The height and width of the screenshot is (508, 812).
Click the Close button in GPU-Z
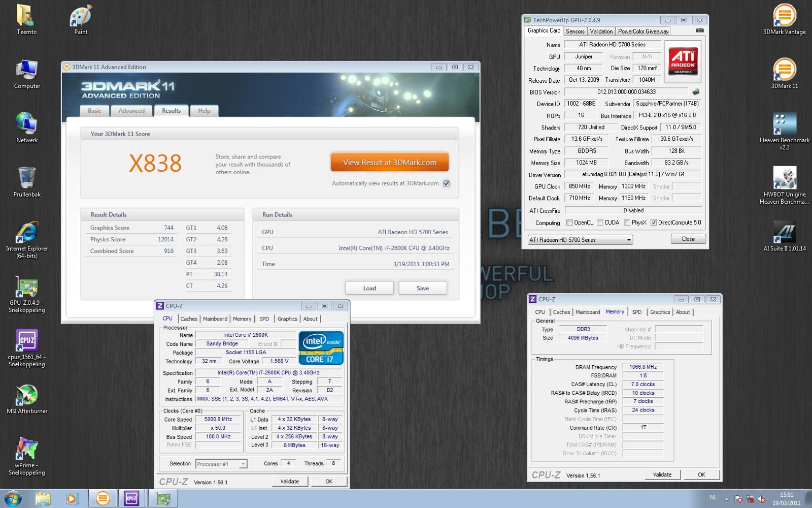pyautogui.click(x=688, y=239)
